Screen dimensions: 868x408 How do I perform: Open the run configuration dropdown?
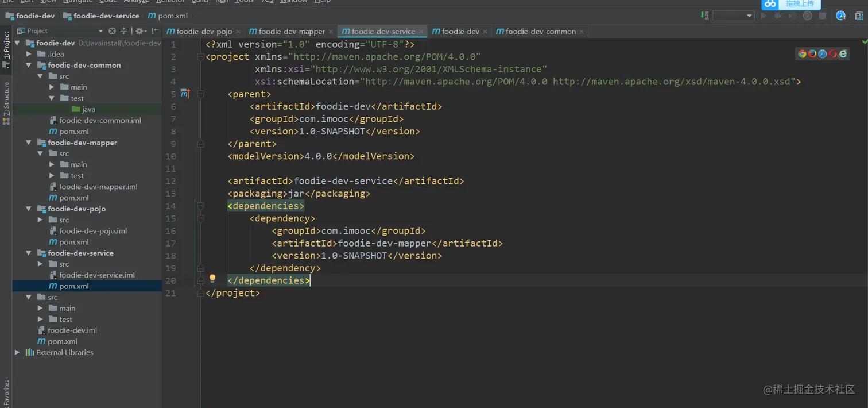pos(733,16)
